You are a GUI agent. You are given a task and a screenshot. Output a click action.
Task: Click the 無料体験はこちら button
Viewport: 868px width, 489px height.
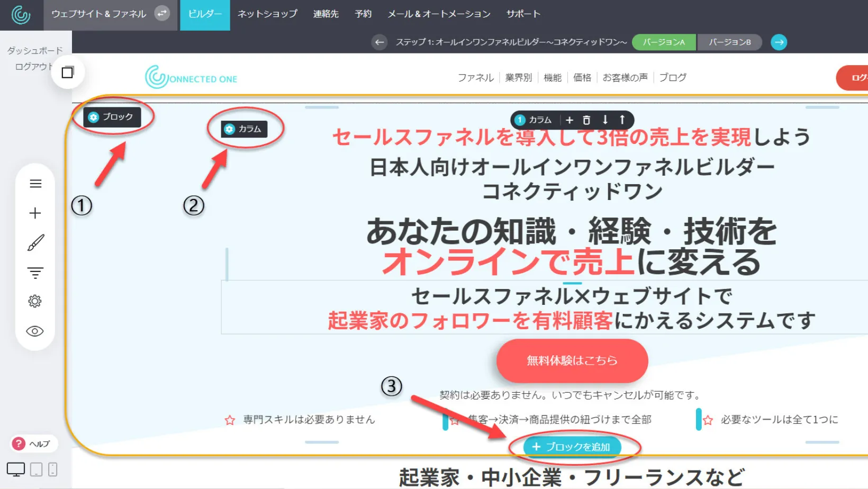[x=572, y=361]
